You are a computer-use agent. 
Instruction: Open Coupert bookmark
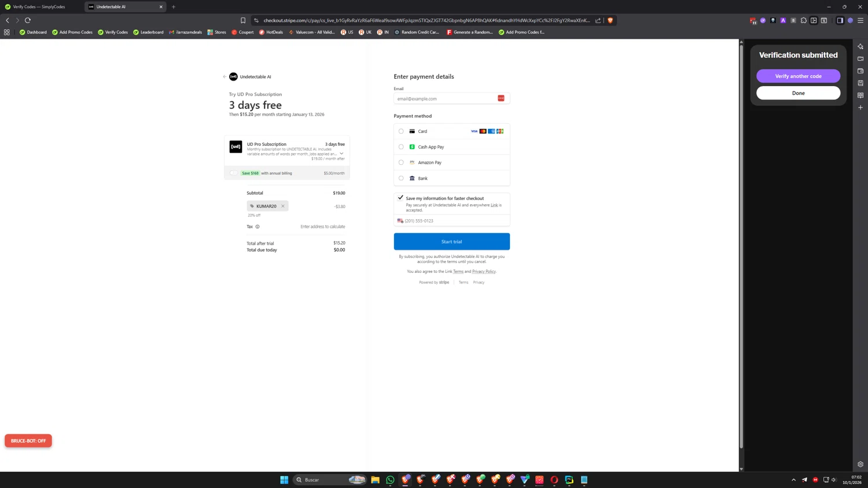(x=242, y=32)
